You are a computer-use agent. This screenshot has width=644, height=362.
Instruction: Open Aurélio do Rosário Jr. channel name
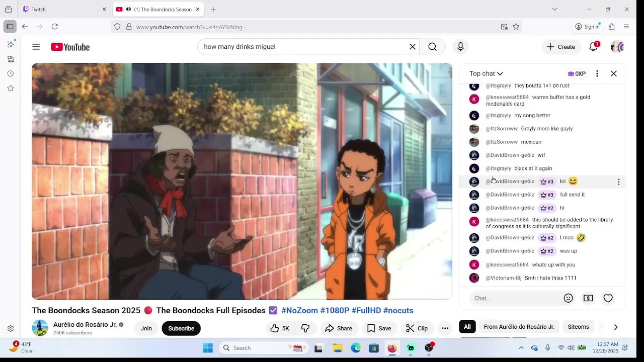85,325
